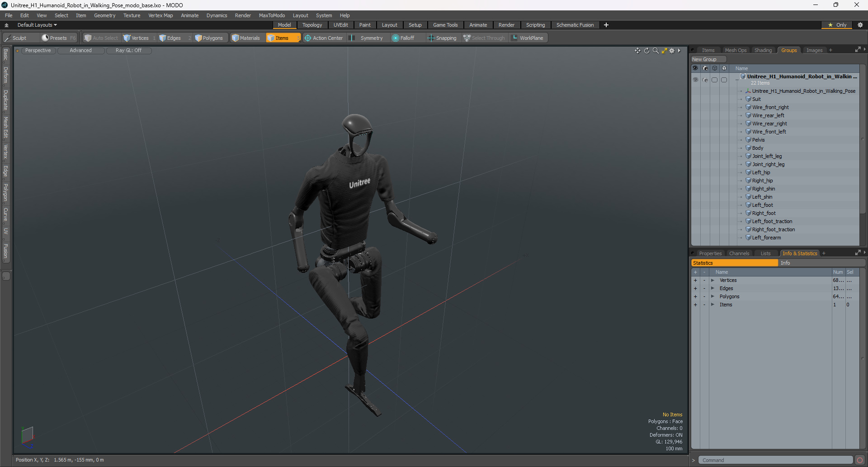This screenshot has width=868, height=467.
Task: Open Presets browser
Action: [58, 38]
